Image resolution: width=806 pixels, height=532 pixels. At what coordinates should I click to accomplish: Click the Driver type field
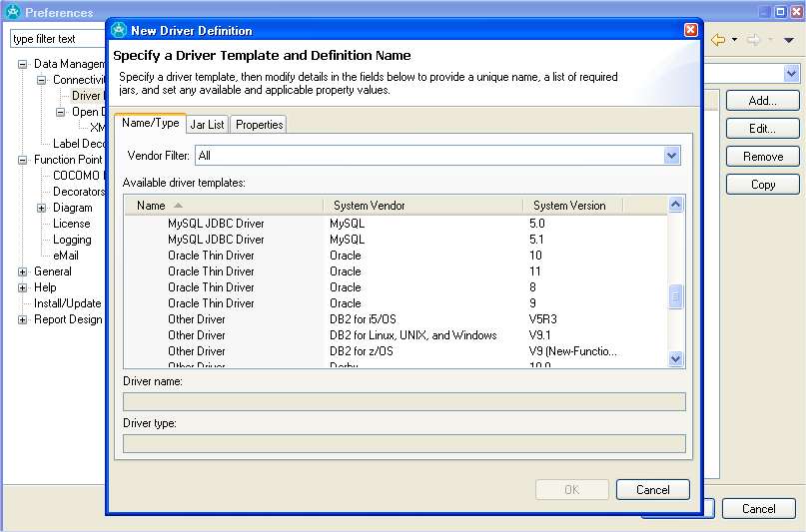(x=404, y=444)
